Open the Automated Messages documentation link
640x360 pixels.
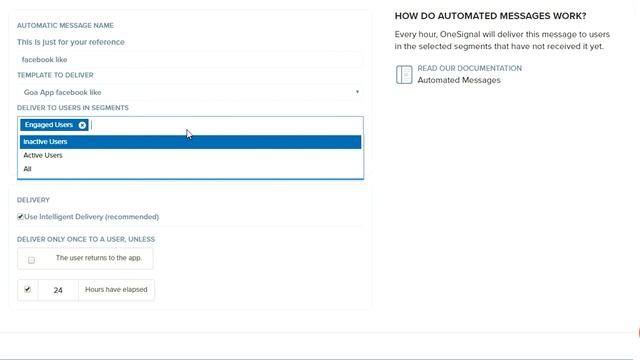click(459, 80)
